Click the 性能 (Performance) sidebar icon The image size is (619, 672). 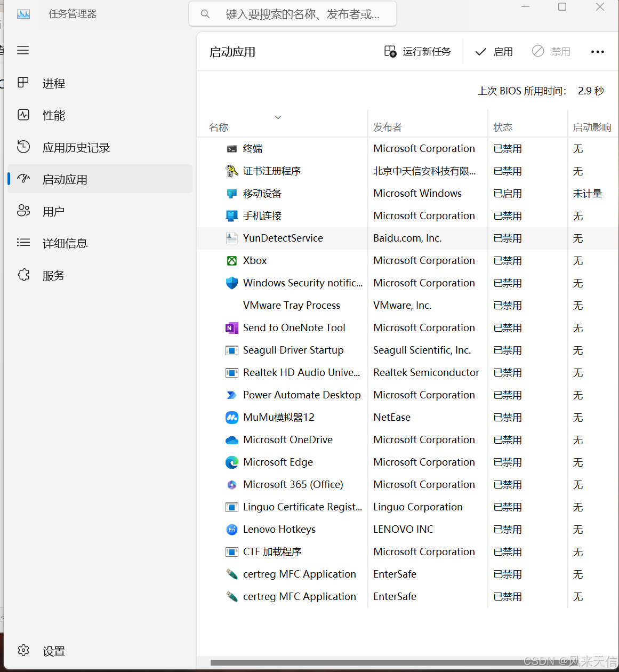pyautogui.click(x=23, y=115)
